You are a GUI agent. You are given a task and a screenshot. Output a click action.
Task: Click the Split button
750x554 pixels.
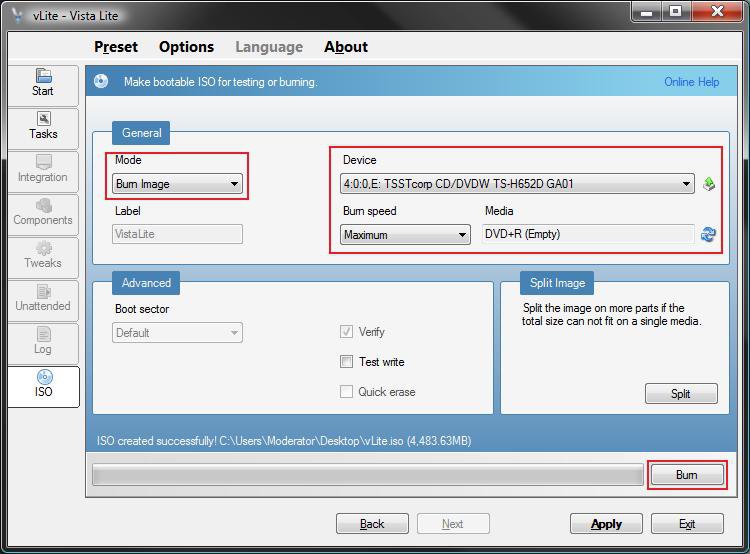681,393
